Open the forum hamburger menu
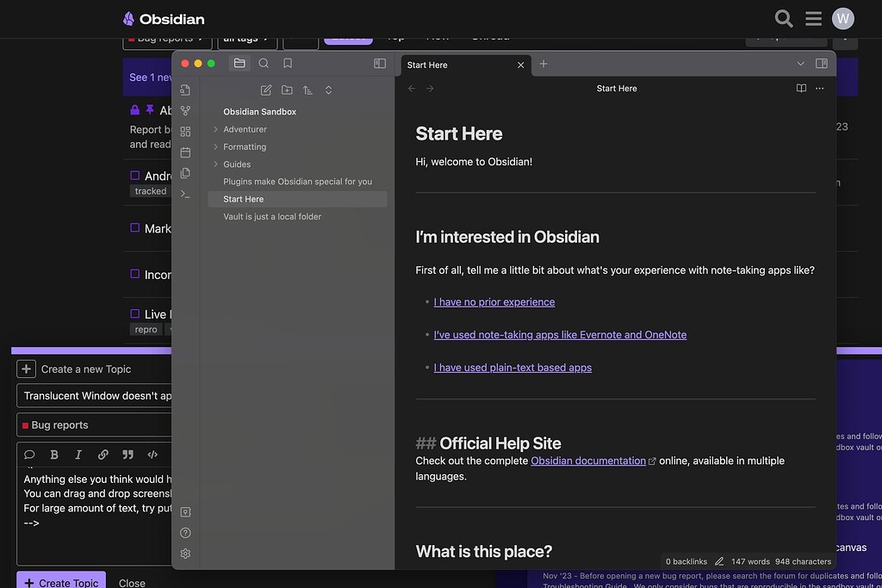Viewport: 882px width, 588px height. pos(813,18)
